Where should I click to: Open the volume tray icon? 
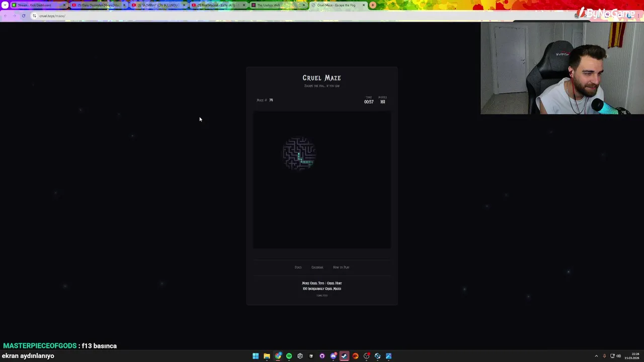pos(618,356)
